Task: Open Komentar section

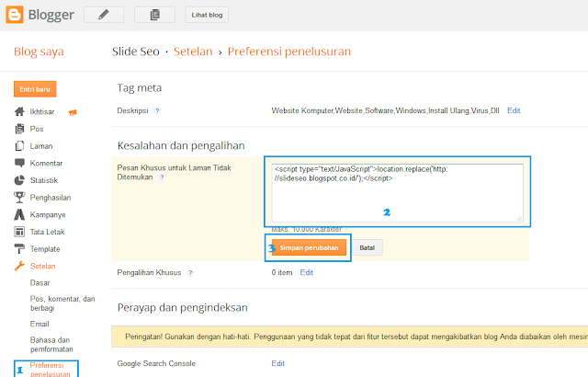Action: [x=46, y=163]
